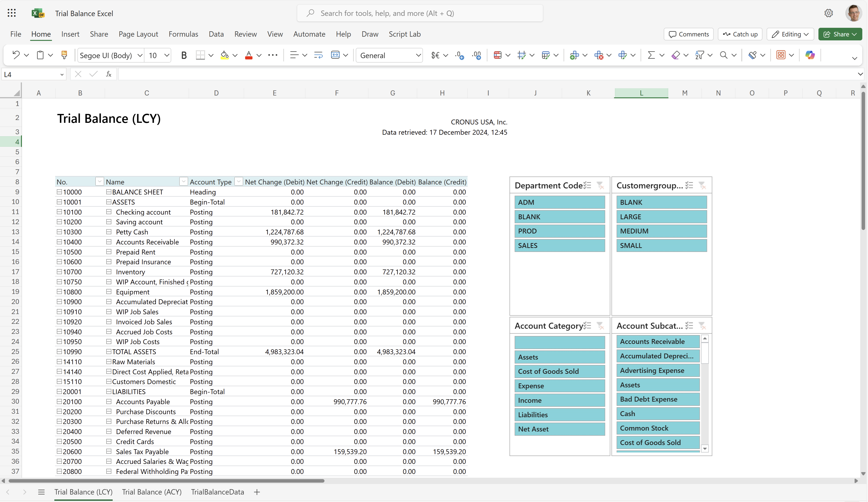Click the Borders icon in ribbon
868x502 pixels.
[x=201, y=55]
